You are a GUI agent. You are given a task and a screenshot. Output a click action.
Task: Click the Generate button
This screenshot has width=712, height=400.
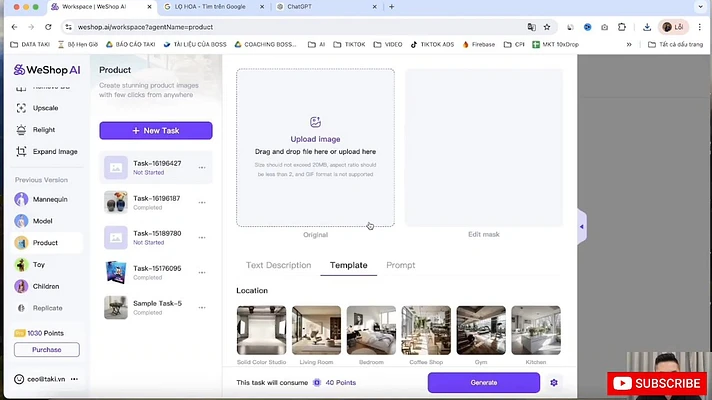pos(484,383)
